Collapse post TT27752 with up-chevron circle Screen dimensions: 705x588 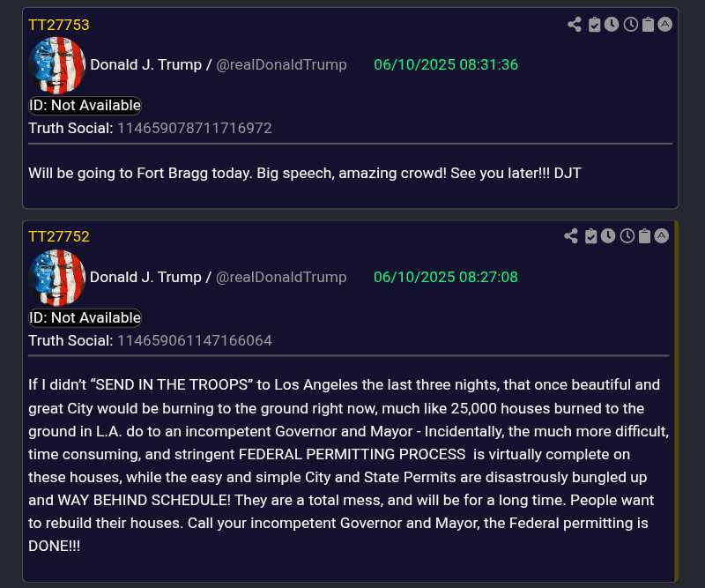(662, 236)
